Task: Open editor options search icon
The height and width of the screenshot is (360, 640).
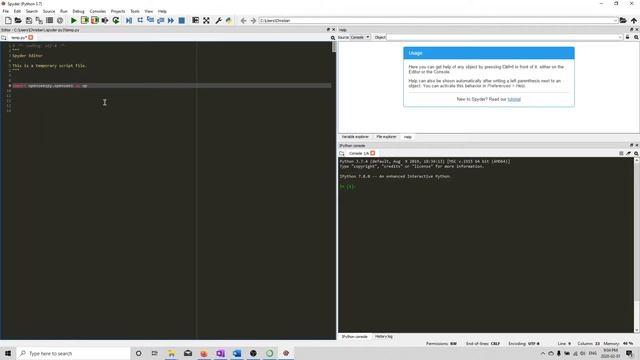Action: pos(333,38)
